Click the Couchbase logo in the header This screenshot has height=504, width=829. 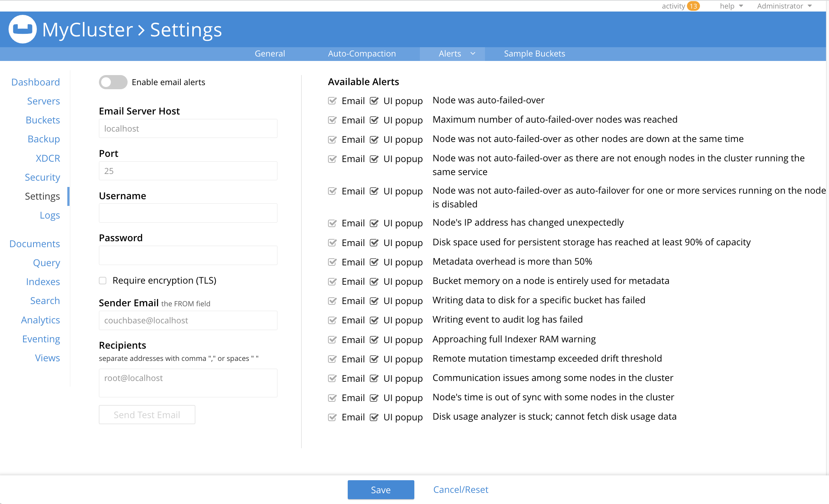pyautogui.click(x=22, y=29)
